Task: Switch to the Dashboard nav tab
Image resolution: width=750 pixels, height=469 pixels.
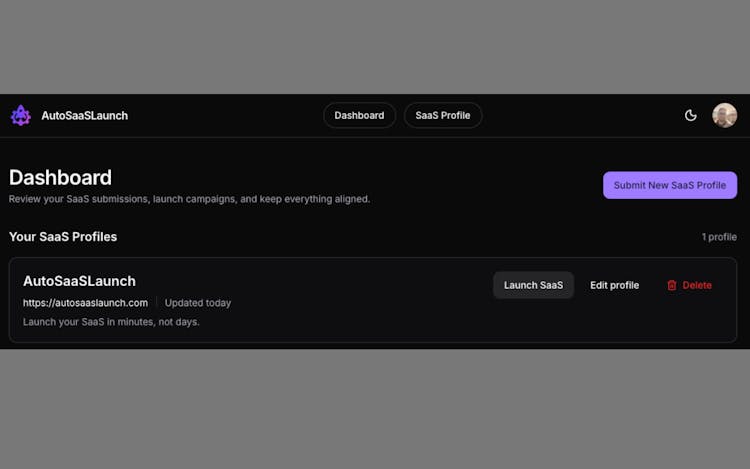Action: click(359, 116)
